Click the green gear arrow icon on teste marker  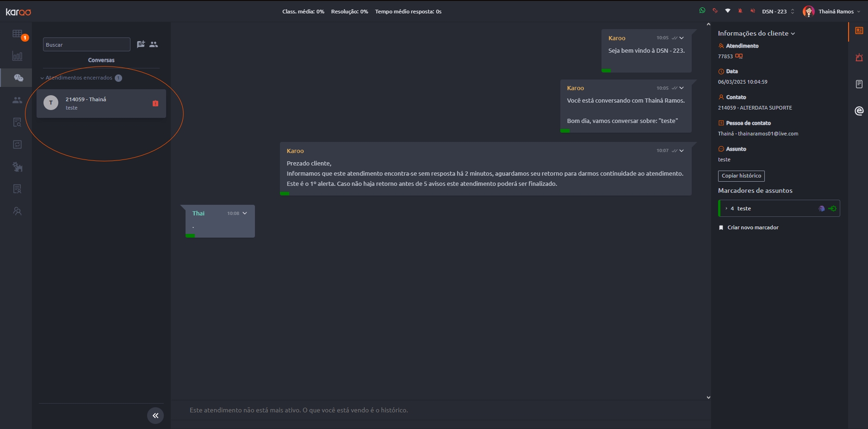click(x=832, y=208)
